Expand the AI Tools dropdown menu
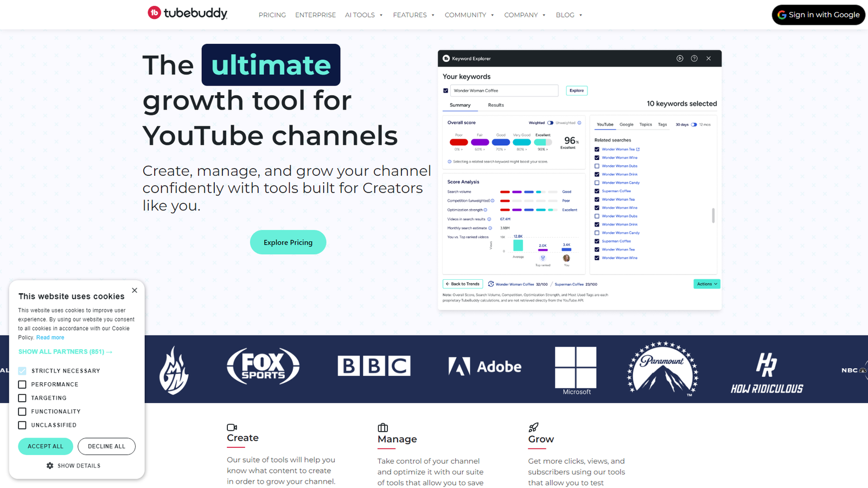 pos(364,15)
